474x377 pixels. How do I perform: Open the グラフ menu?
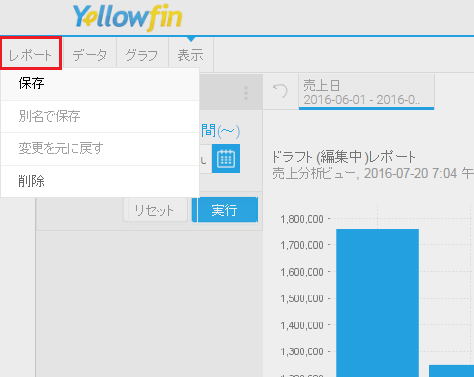click(x=142, y=55)
